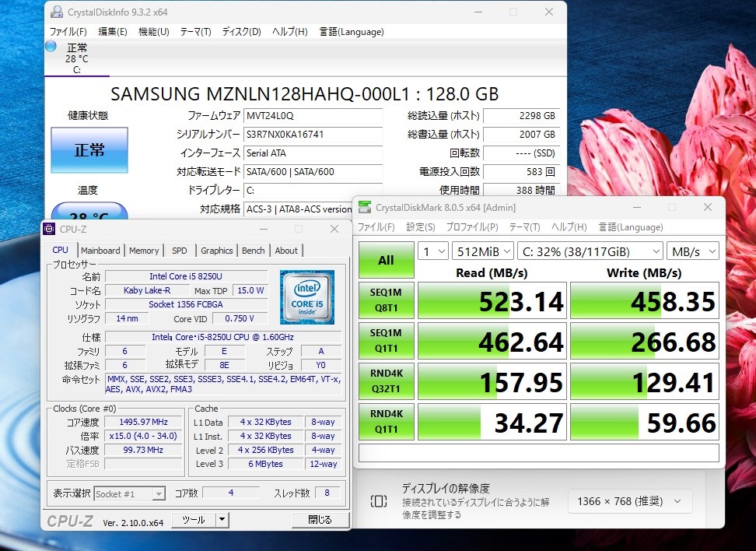Open the test count dropdown showing 1
Screen dimensions: 756x551
point(433,251)
